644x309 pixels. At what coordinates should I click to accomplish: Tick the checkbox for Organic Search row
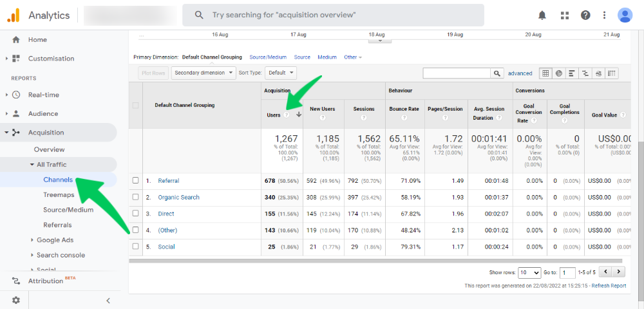[x=135, y=198]
